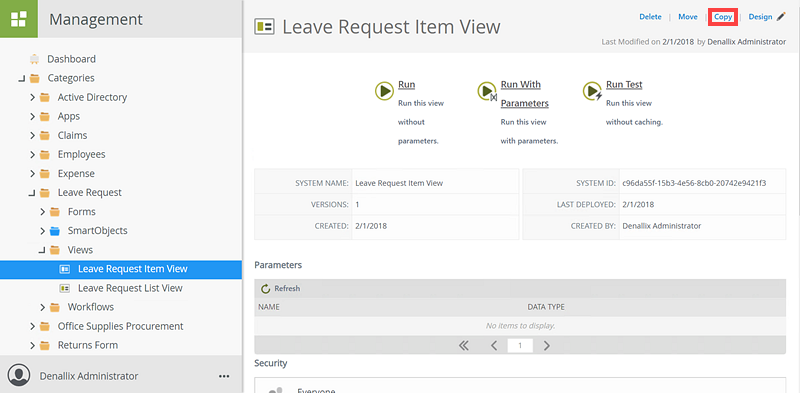Go to the first page of parameters
This screenshot has height=393, width=800.
click(463, 346)
